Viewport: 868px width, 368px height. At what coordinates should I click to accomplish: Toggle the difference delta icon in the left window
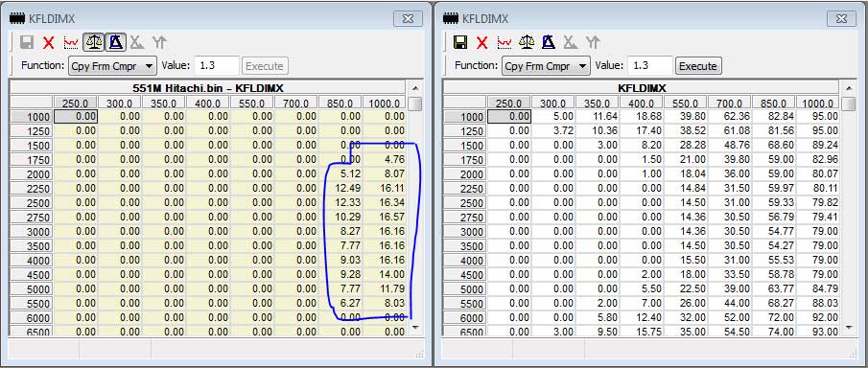116,42
